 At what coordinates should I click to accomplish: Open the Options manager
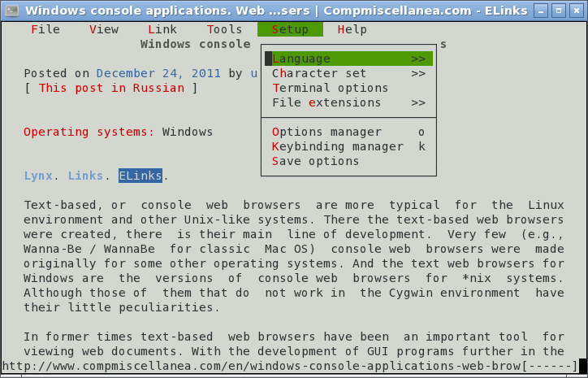[x=348, y=132]
